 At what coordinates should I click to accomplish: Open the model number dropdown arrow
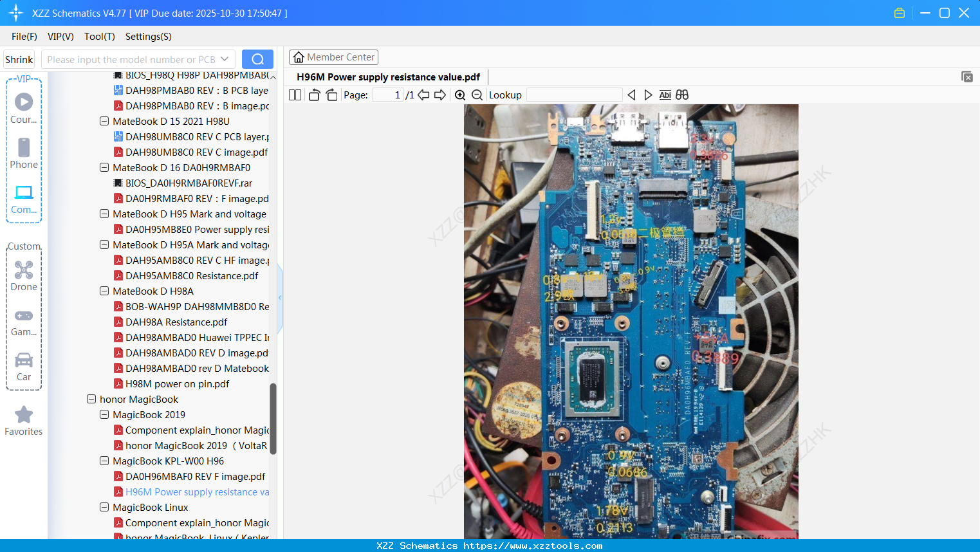(x=225, y=59)
